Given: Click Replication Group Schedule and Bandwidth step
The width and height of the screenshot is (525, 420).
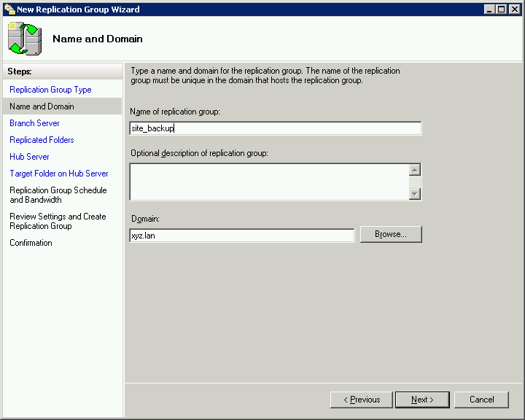Looking at the screenshot, I should (58, 195).
